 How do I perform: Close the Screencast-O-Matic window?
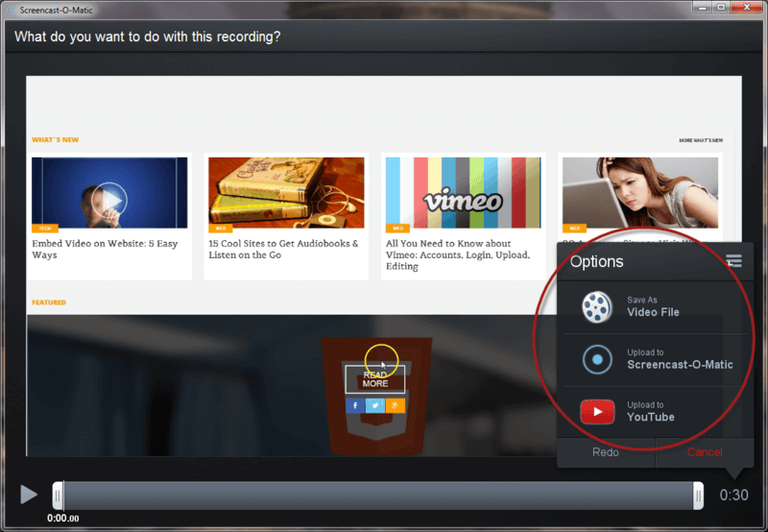point(747,8)
